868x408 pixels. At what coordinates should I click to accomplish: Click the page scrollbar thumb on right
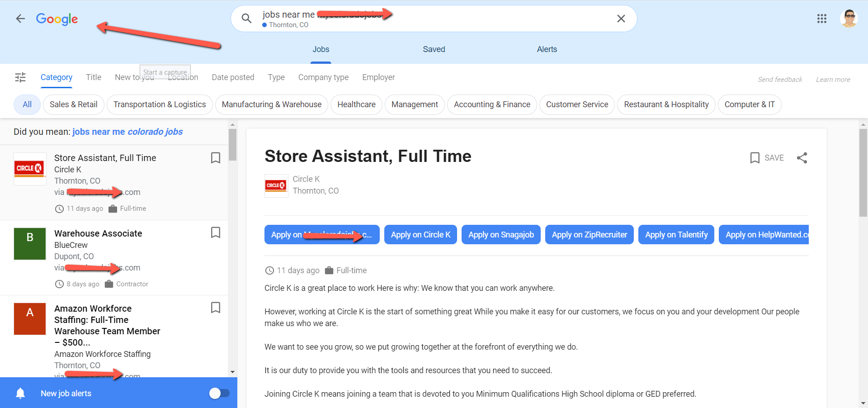863,173
